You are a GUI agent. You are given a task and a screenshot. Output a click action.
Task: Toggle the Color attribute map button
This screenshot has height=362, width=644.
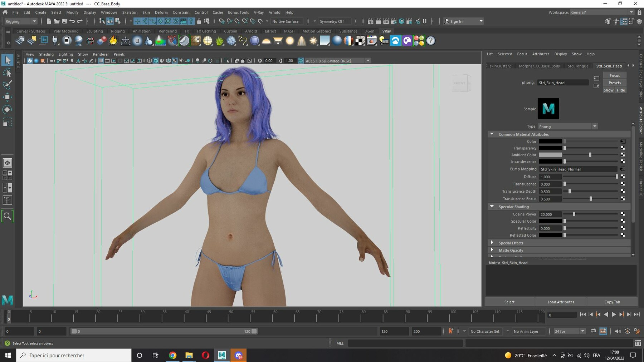tap(623, 141)
